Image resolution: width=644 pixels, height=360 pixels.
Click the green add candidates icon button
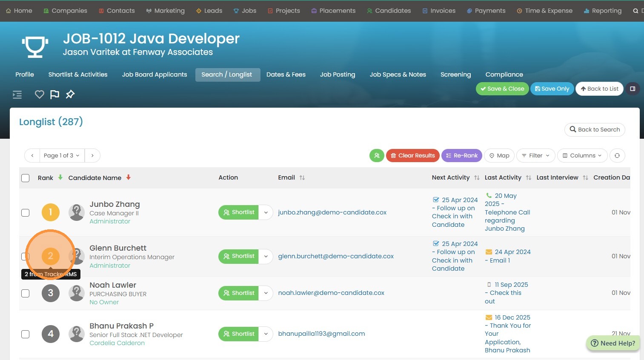[x=377, y=156]
